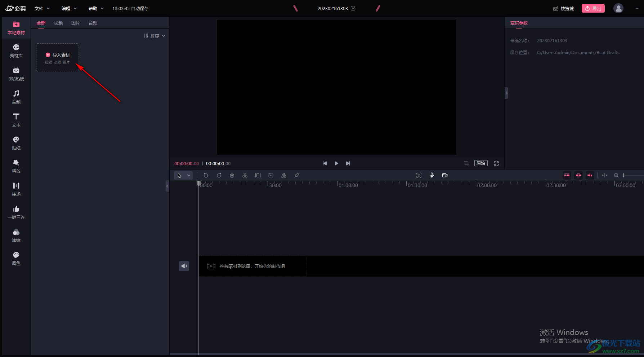Click the split-at-playhead alignment icon
This screenshot has width=644, height=357.
tap(605, 175)
